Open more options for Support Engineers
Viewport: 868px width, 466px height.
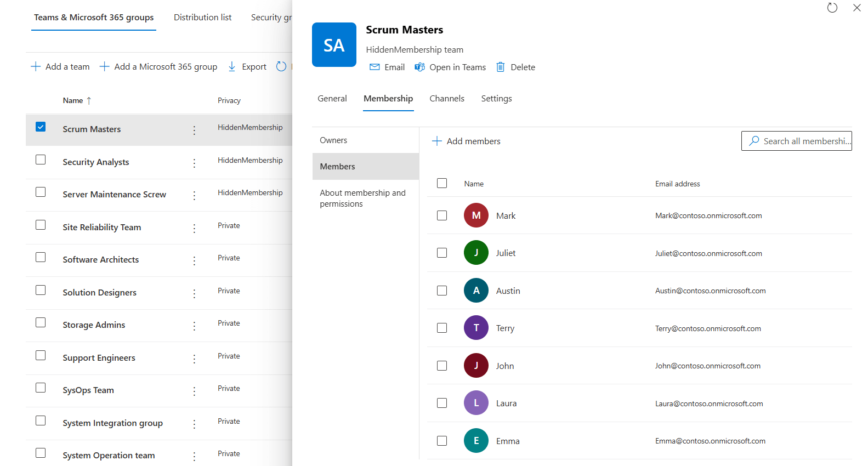[194, 359]
